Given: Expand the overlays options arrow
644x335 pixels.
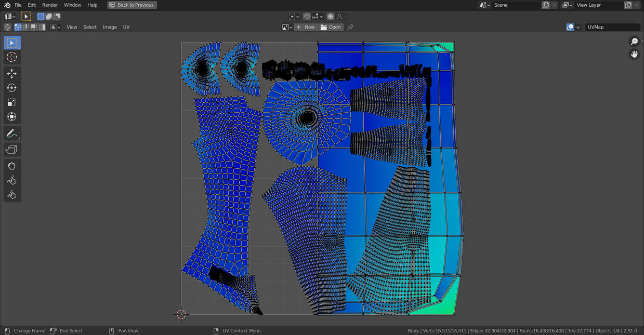Looking at the screenshot, I should coord(578,27).
